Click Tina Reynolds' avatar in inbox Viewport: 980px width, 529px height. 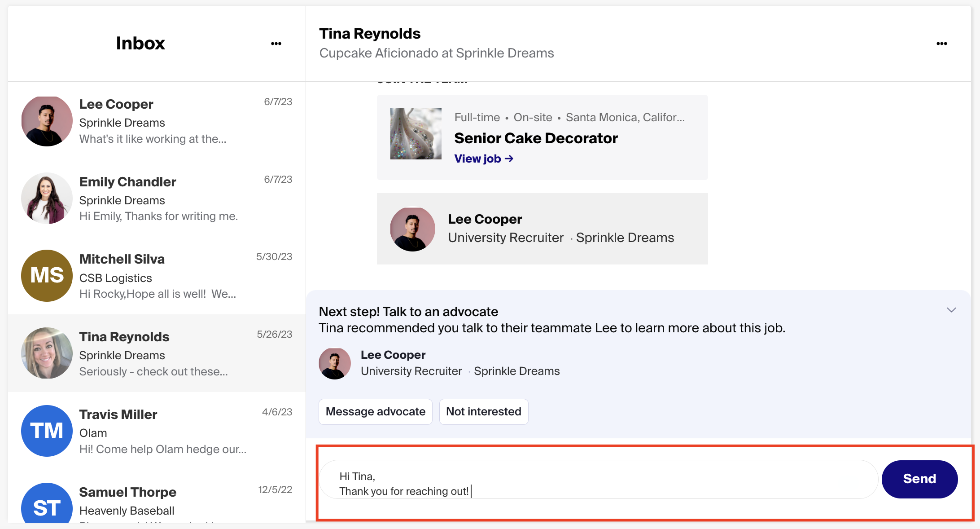coord(47,353)
